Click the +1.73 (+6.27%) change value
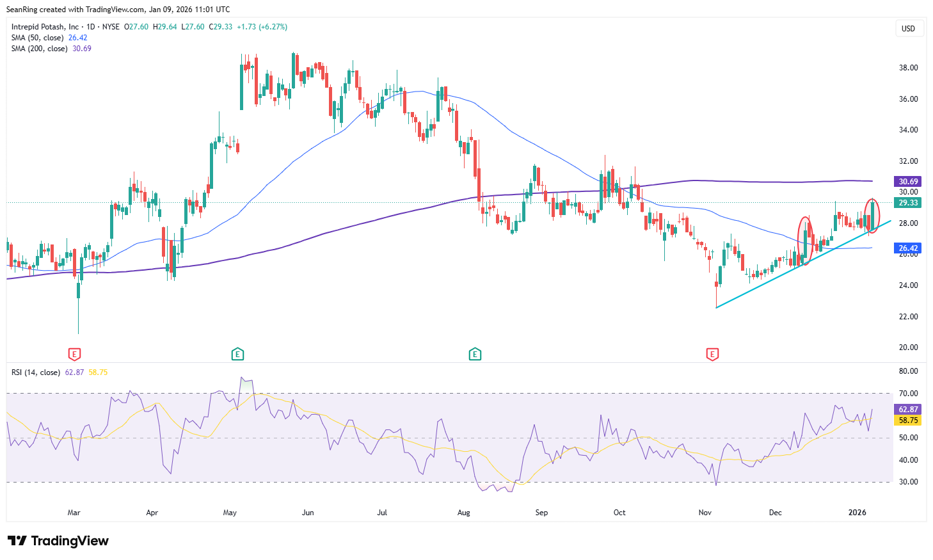This screenshot has height=560, width=933. (x=262, y=27)
